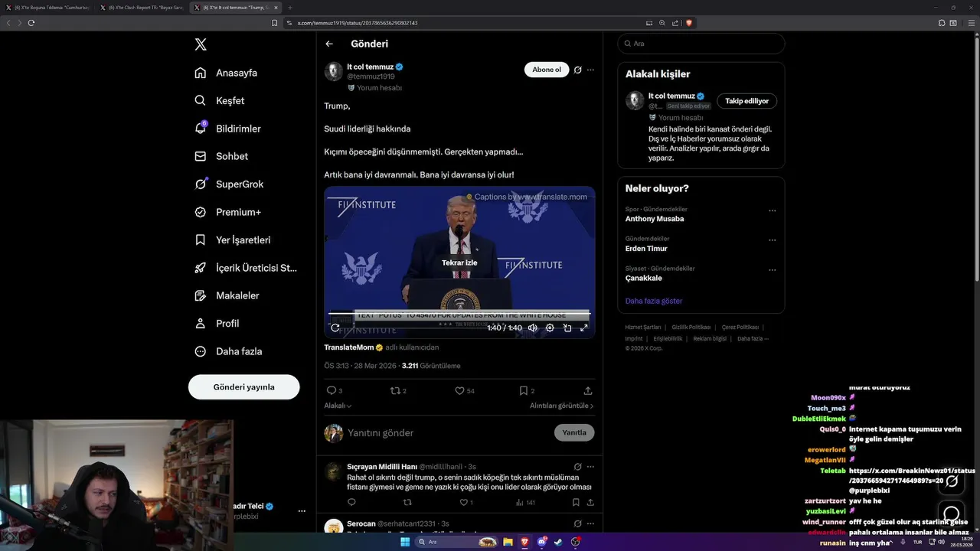Open more options for Erden Timur trend
This screenshot has height=551, width=980.
772,240
